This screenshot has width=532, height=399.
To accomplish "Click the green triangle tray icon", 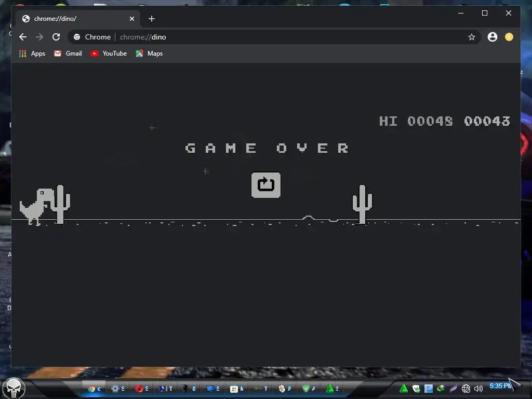I will point(403,389).
